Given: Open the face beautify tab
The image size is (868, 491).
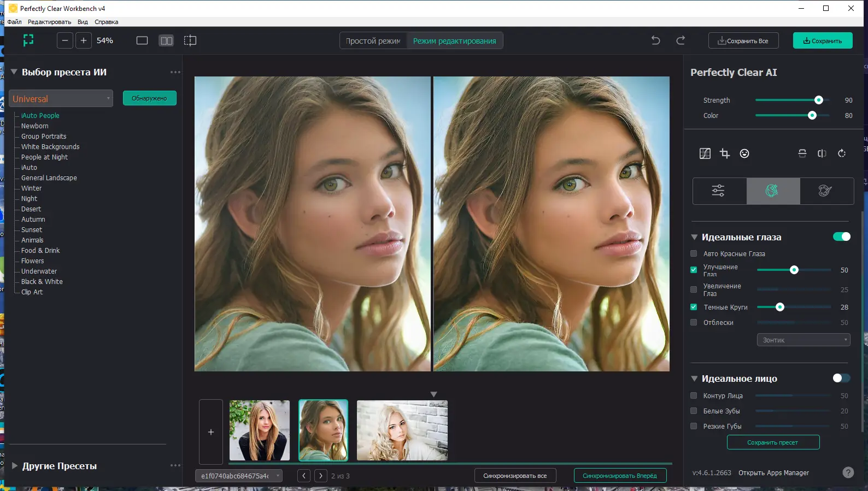Looking at the screenshot, I should pos(772,191).
